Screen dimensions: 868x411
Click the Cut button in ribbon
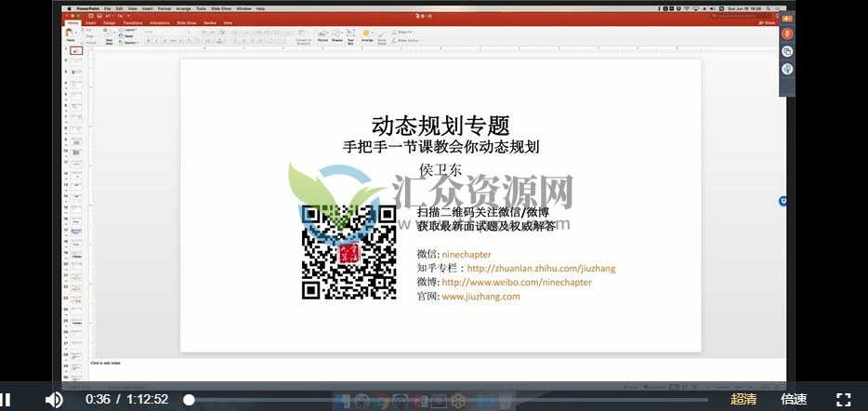tap(86, 30)
